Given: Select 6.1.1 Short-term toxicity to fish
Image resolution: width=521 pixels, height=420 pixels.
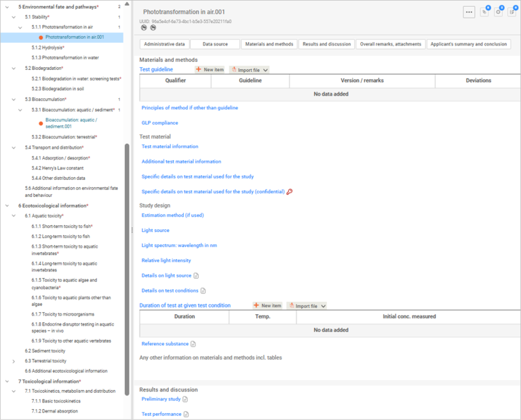Looking at the screenshot, I should point(62,226).
